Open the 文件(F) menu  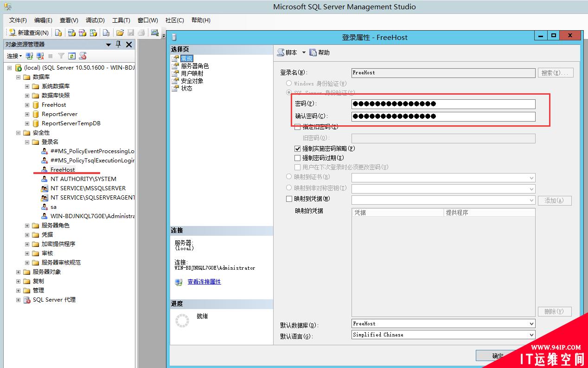[18, 20]
